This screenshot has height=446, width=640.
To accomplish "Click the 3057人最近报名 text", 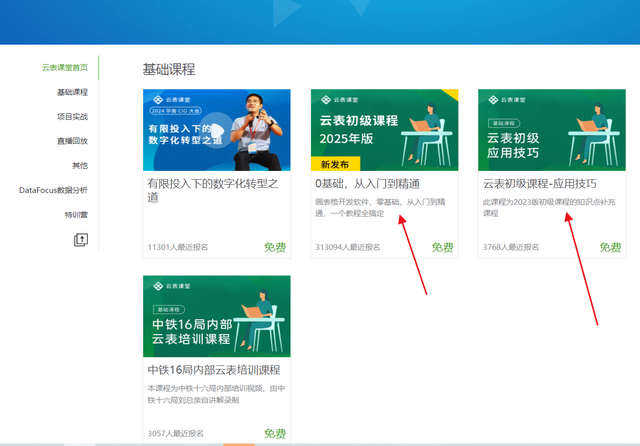I will [x=176, y=433].
